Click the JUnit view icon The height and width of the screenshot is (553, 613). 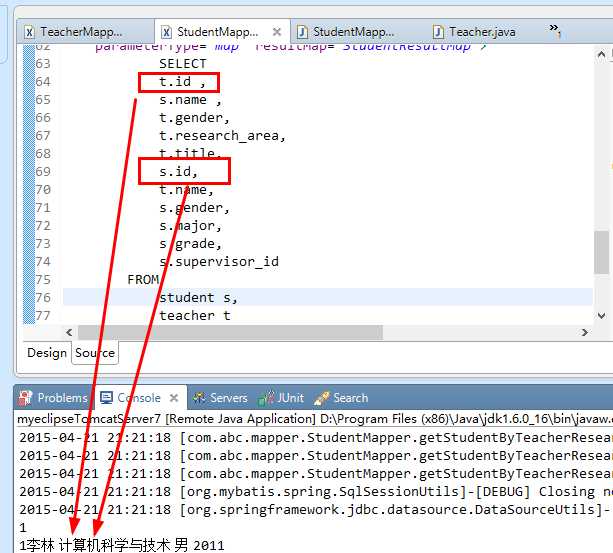(266, 398)
